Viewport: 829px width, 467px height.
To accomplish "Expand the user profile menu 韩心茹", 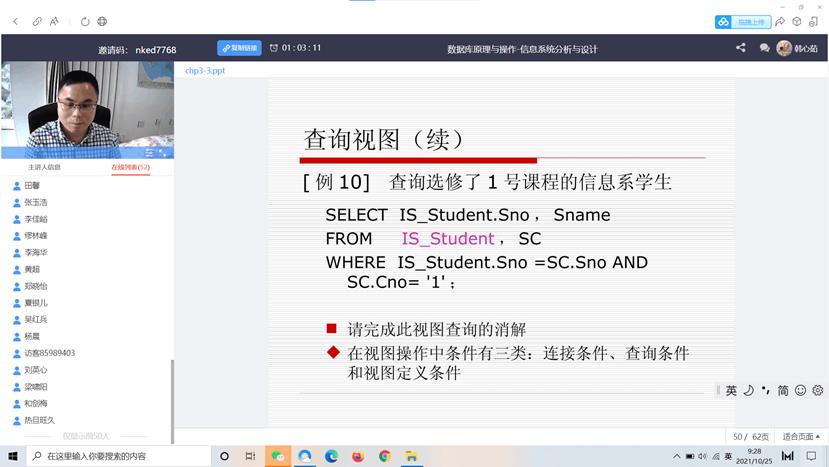I will point(799,48).
